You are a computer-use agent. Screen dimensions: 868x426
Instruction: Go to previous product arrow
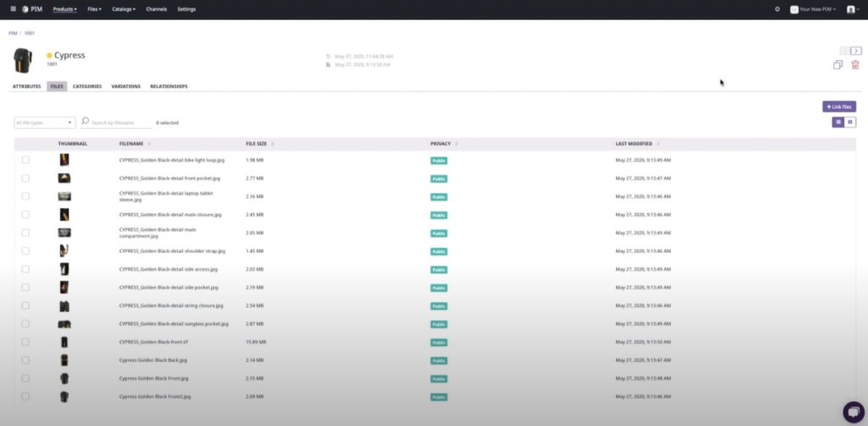pos(845,51)
